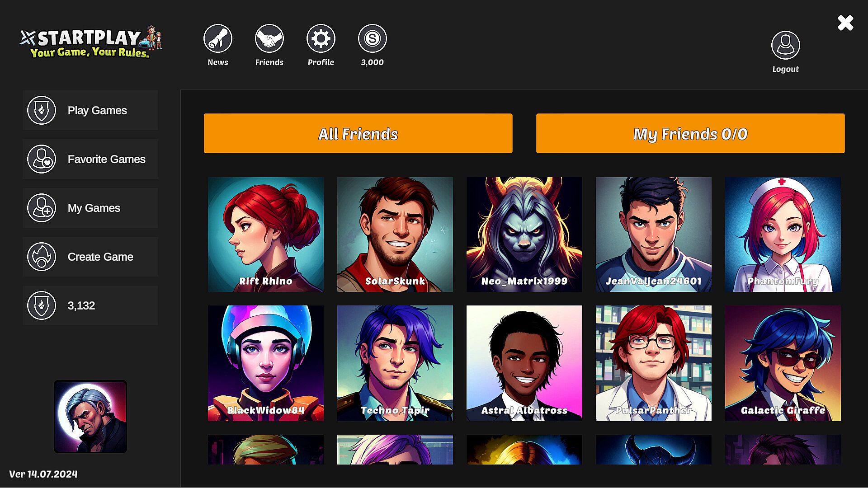Image resolution: width=868 pixels, height=488 pixels.
Task: Switch to the All Friends tab
Action: click(x=358, y=133)
